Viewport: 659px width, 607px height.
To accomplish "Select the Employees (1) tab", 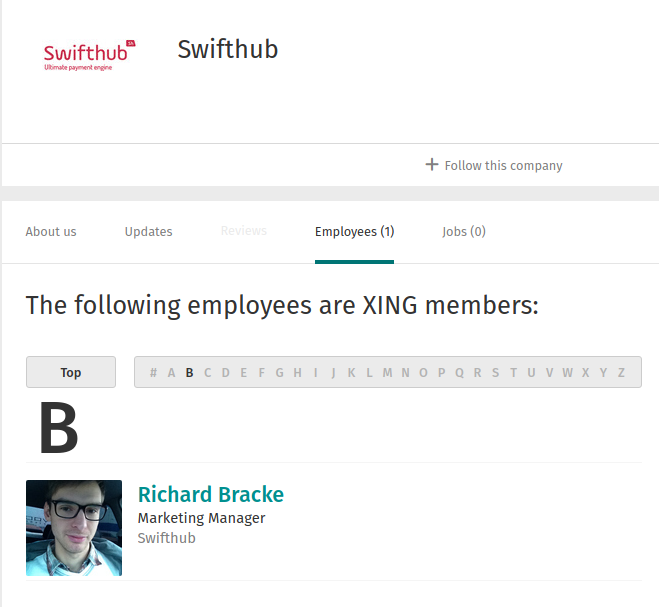I will (354, 232).
